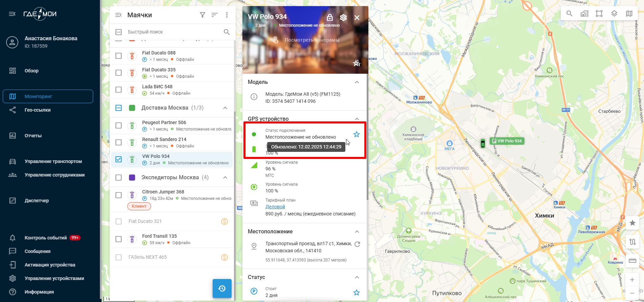Collapse the Модель section

click(357, 82)
